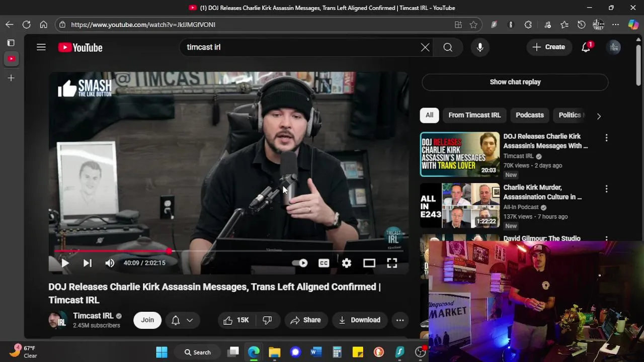
Task: Start voice search with the microphone
Action: click(x=480, y=47)
